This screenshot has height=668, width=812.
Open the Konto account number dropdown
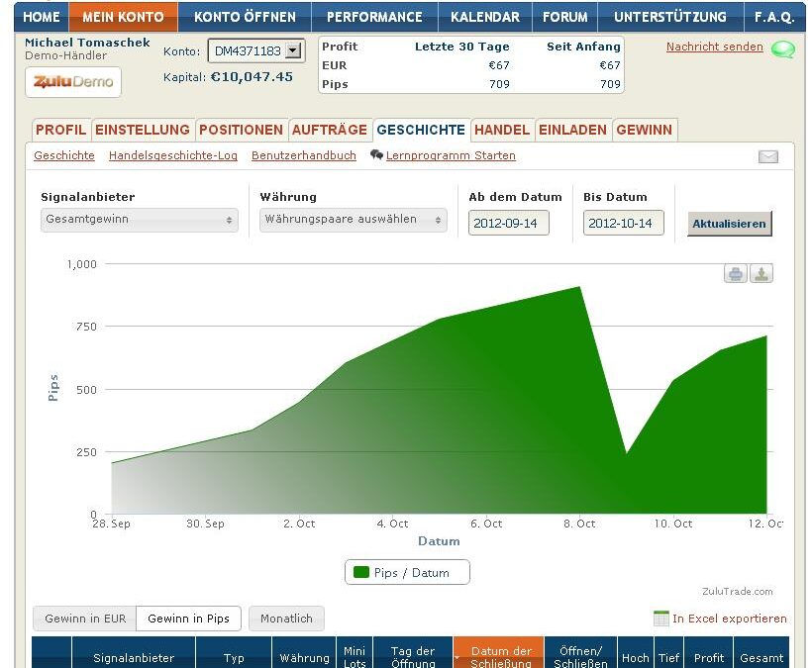pos(256,50)
